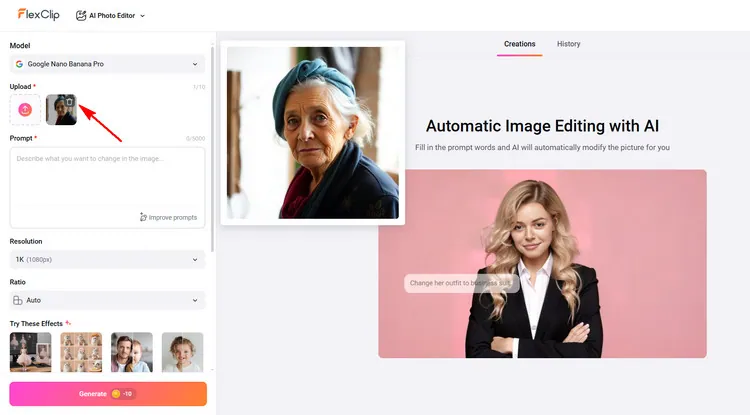Click the FlexClip logo

coord(38,15)
